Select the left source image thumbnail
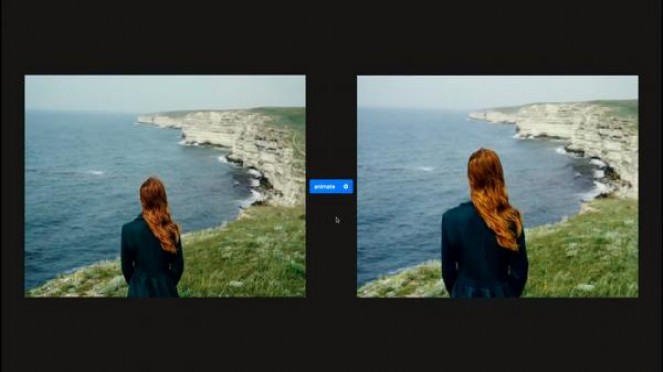663x372 pixels. click(x=165, y=186)
